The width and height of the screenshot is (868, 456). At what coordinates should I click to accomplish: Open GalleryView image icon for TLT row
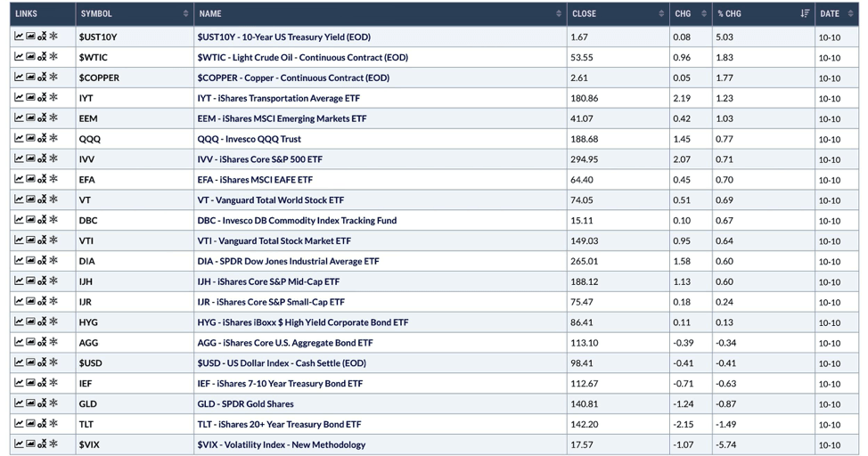click(30, 423)
